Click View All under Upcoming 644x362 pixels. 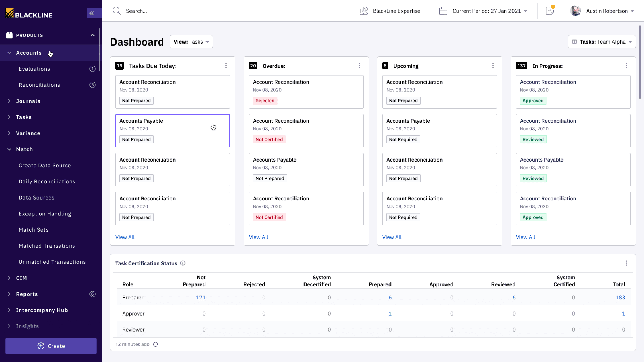coord(392,237)
